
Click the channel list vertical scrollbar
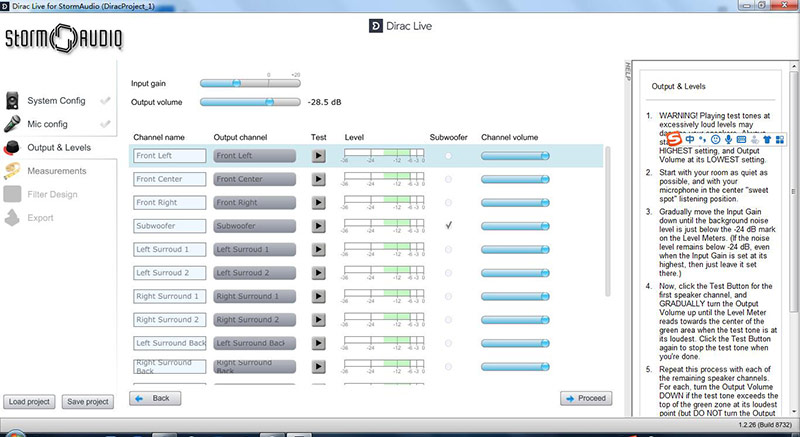pos(607,222)
